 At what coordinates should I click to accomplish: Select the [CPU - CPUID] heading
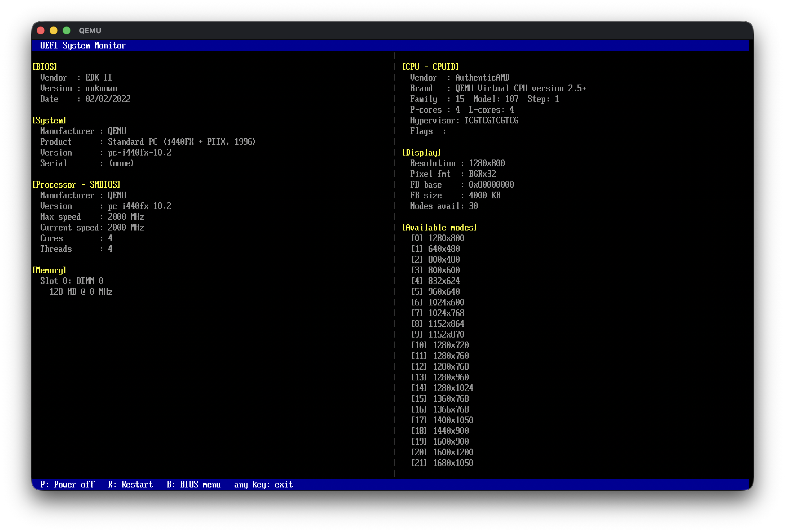[x=430, y=66]
